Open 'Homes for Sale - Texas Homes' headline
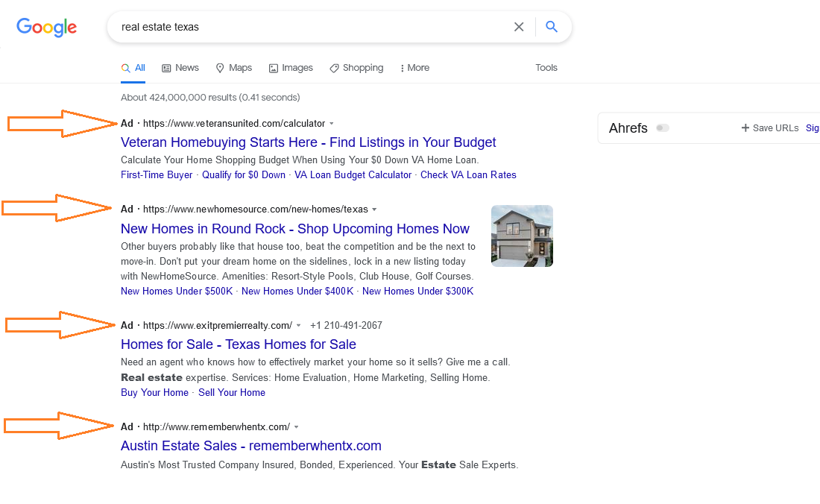 tap(239, 344)
